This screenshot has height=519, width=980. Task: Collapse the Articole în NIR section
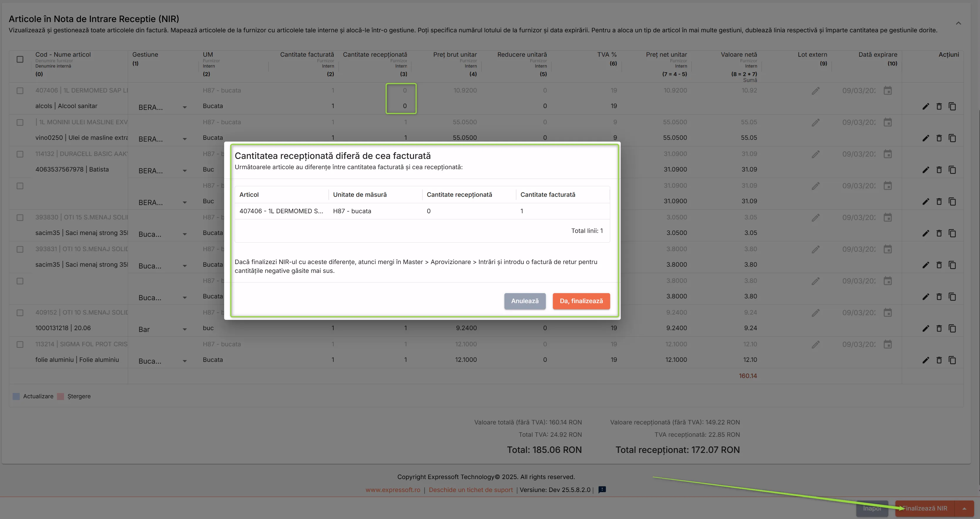point(958,23)
